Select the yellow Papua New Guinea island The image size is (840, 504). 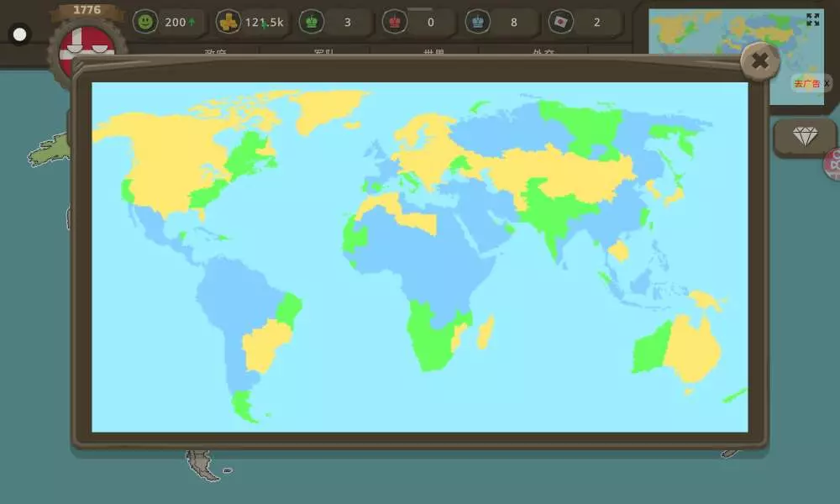(x=706, y=300)
